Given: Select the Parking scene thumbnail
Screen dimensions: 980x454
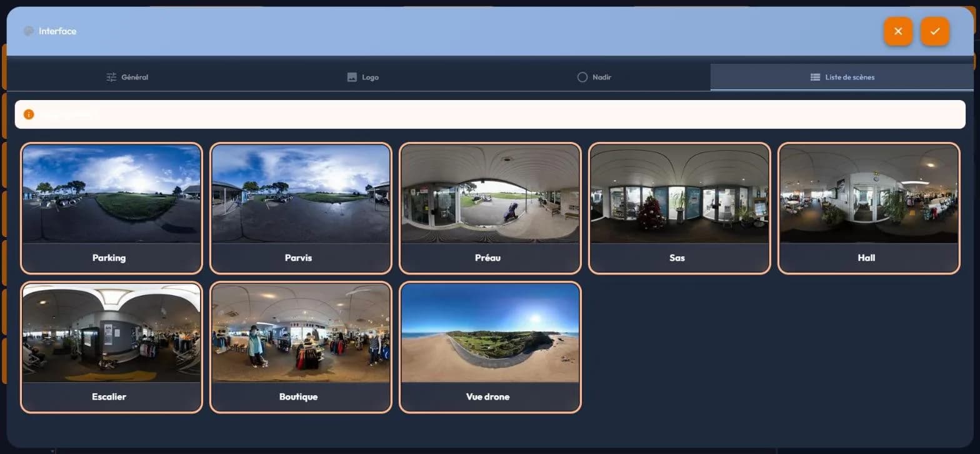Looking at the screenshot, I should point(111,208).
